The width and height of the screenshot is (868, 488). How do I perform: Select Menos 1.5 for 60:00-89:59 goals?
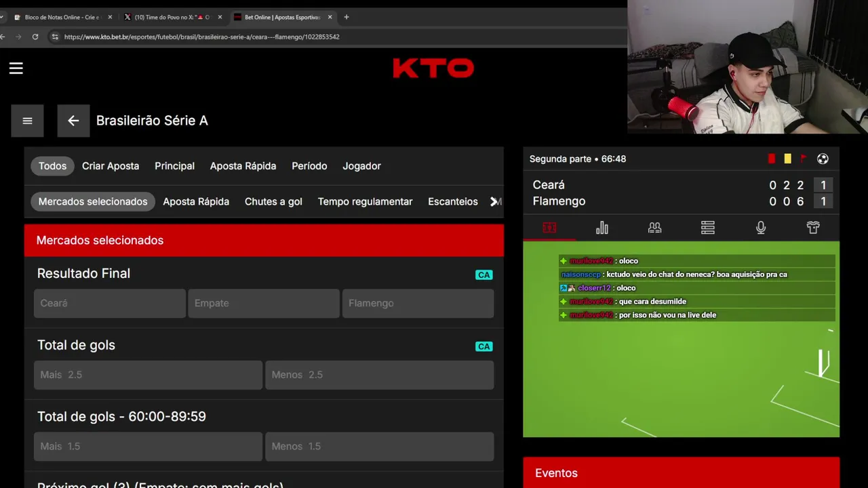click(379, 447)
